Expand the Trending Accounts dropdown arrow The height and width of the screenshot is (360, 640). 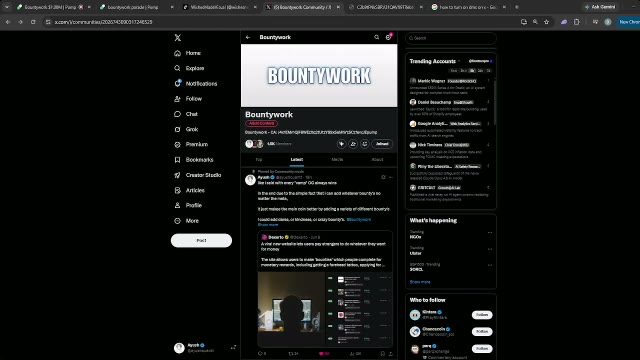(459, 61)
